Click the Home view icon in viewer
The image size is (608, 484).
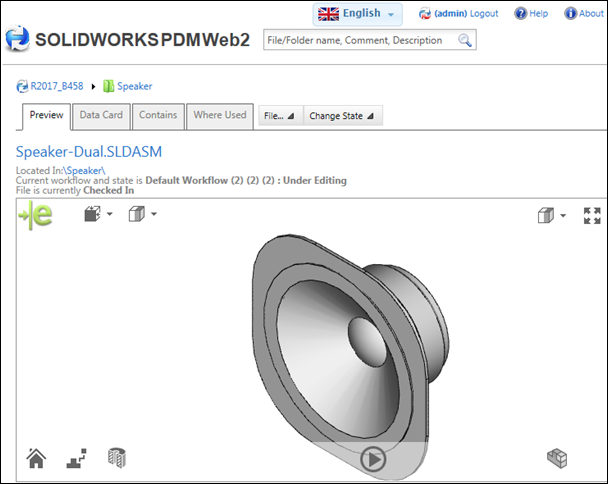coord(36,459)
